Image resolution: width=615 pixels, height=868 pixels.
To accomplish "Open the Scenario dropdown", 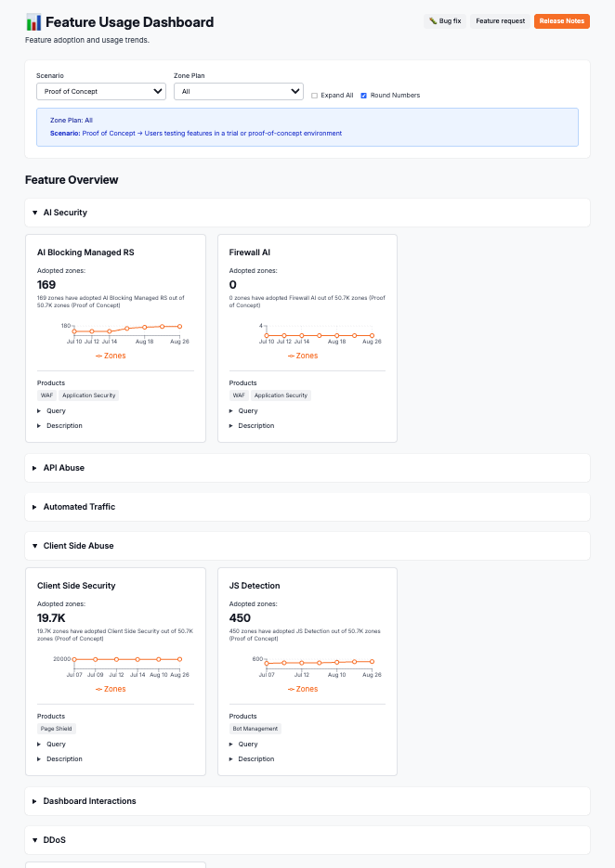I will (x=100, y=91).
